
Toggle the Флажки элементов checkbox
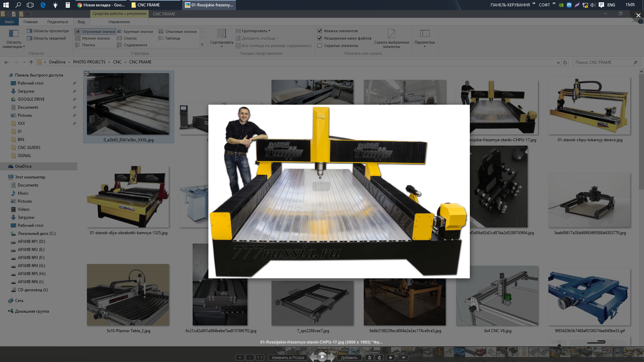[x=320, y=31]
